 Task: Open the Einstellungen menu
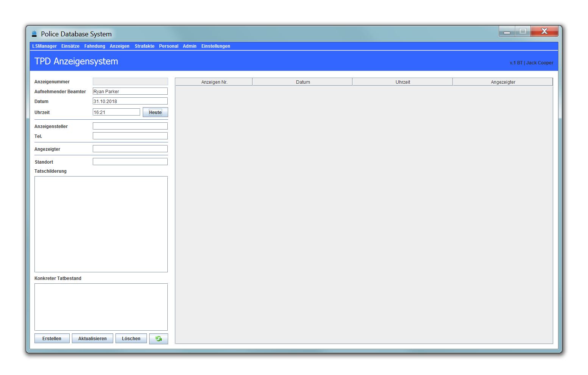(x=215, y=46)
